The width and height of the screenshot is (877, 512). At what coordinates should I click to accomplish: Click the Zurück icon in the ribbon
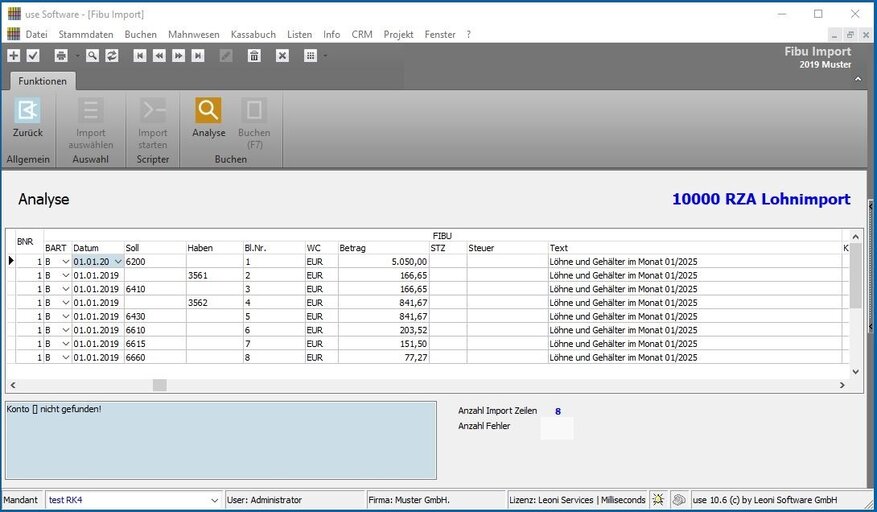tap(27, 111)
